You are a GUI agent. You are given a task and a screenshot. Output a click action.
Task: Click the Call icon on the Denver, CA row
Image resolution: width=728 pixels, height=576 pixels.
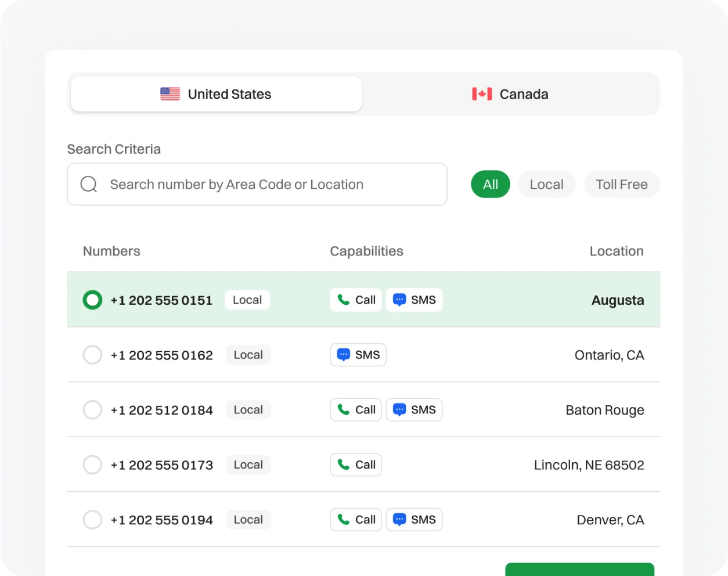pos(344,519)
